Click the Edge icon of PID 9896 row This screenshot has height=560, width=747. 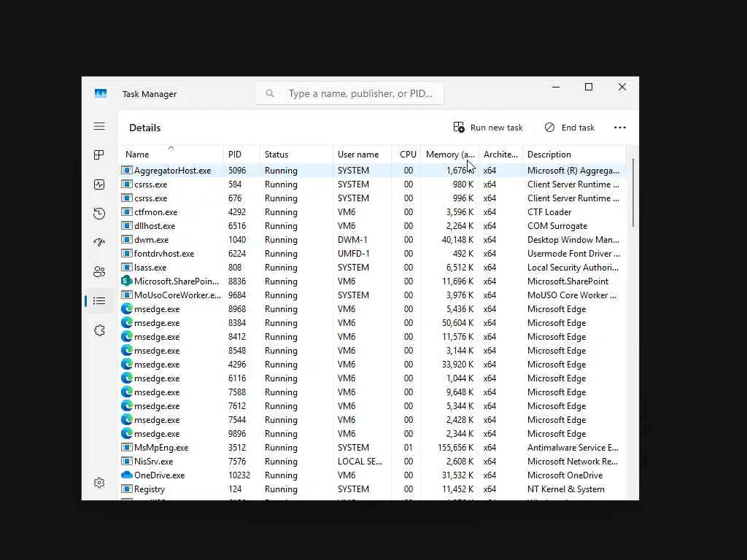point(126,433)
